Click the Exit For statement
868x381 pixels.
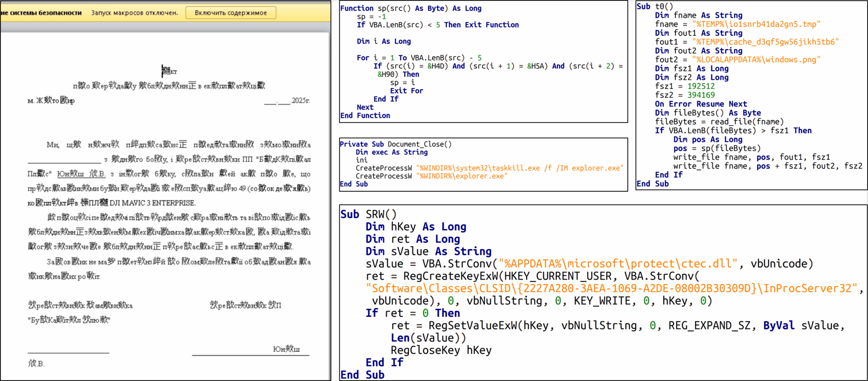(407, 90)
